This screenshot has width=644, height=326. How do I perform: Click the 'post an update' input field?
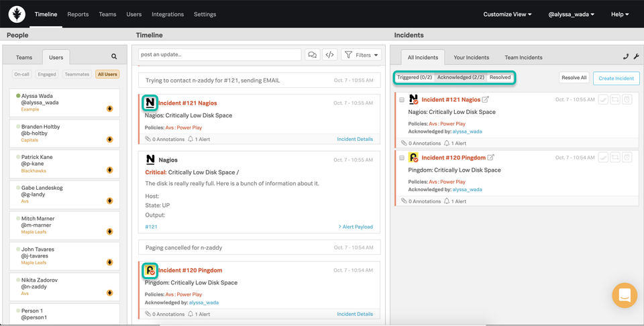click(220, 55)
